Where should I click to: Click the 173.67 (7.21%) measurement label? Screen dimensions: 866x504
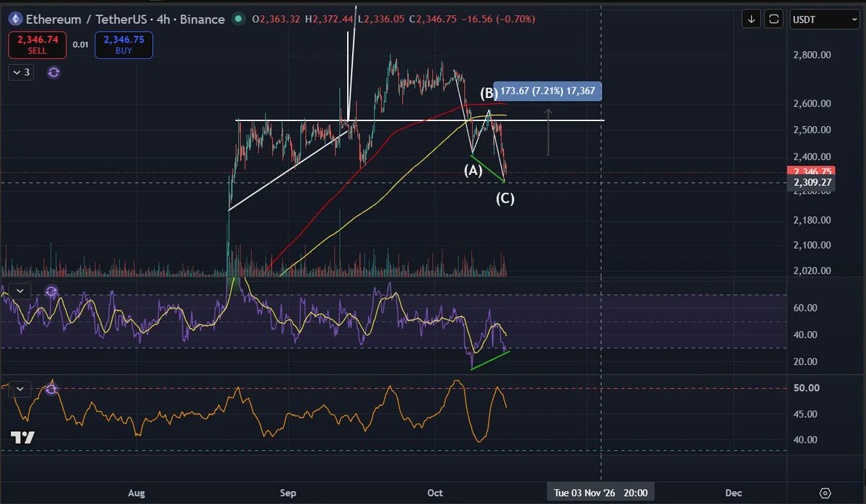pos(548,92)
